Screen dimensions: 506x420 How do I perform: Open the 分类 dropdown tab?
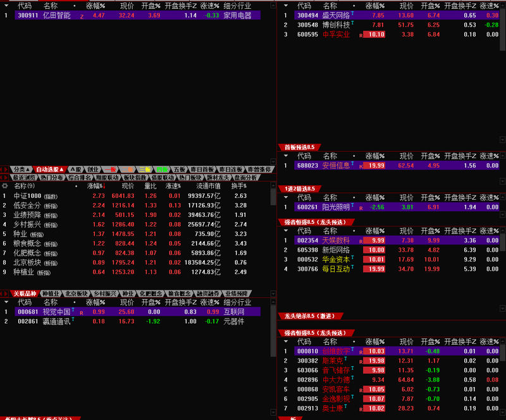pyautogui.click(x=22, y=170)
